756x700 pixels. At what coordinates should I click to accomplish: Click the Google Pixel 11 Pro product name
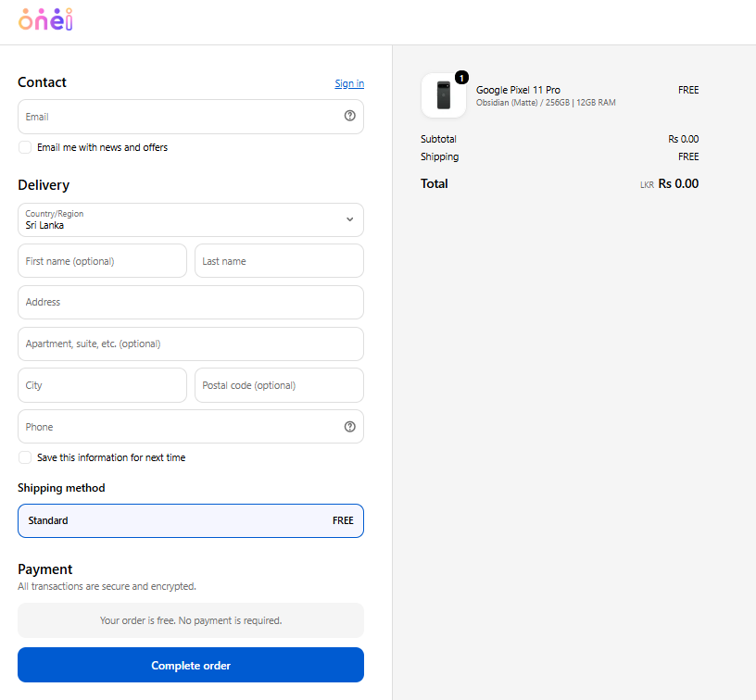518,90
